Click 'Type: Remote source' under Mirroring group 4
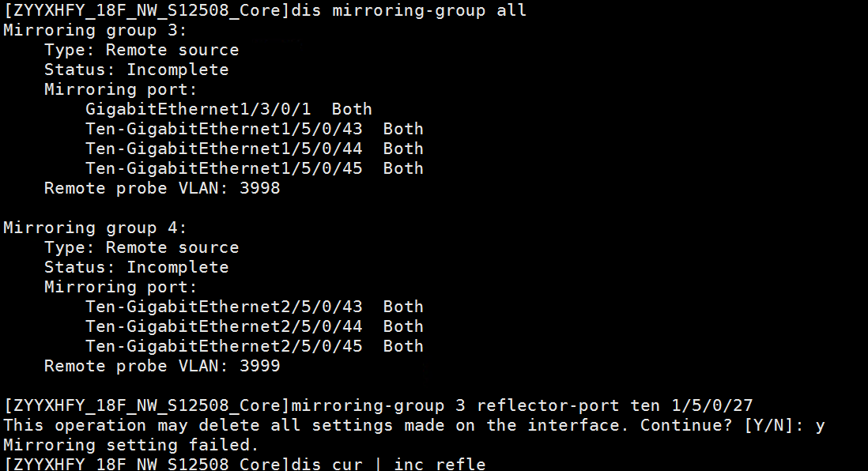The height and width of the screenshot is (471, 868). coord(141,247)
